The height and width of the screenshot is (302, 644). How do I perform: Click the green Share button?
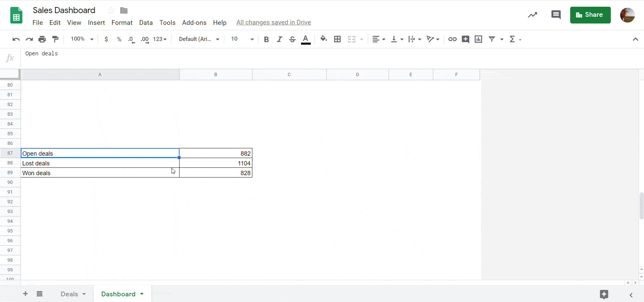(590, 15)
